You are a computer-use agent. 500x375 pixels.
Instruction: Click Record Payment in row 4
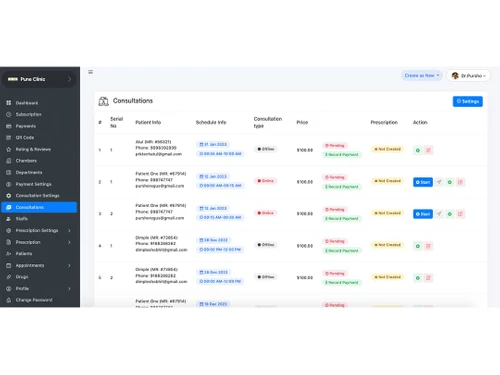(x=342, y=251)
